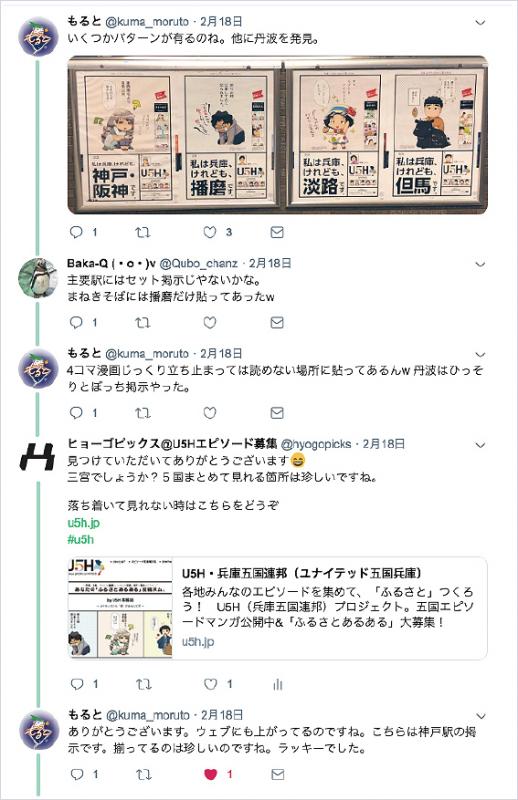Retweet the ヒョーゴピックス tweet

(x=143, y=684)
